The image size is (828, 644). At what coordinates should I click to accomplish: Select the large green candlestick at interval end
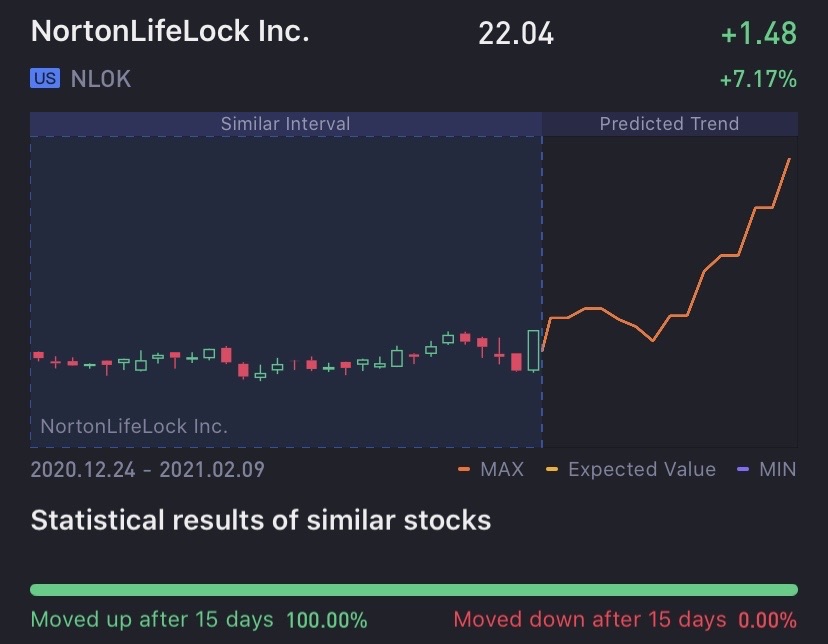533,350
